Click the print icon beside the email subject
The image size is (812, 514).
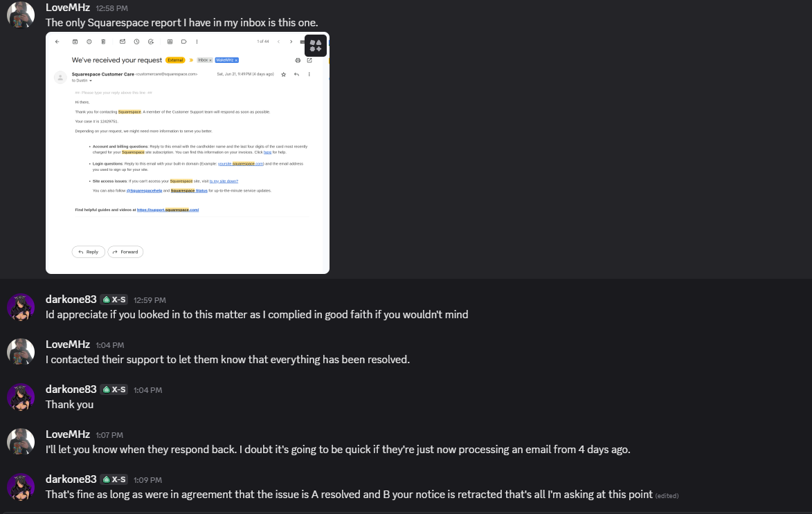[x=298, y=61]
